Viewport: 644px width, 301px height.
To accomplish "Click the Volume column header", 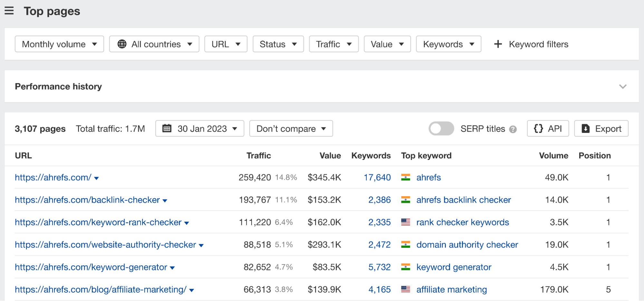I will pyautogui.click(x=553, y=156).
